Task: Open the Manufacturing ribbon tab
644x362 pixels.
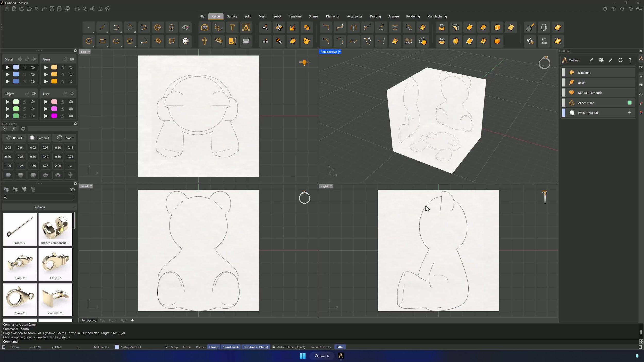Action: click(437, 16)
